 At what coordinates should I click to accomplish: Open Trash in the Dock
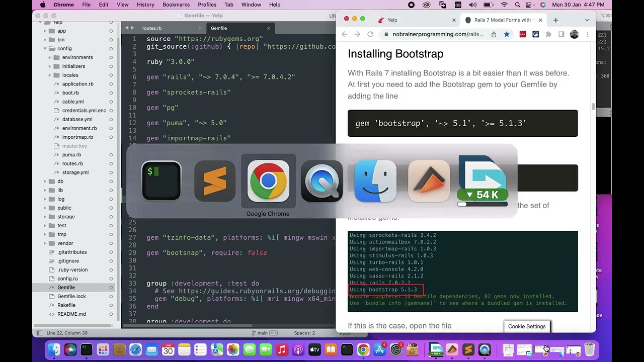coord(590,349)
